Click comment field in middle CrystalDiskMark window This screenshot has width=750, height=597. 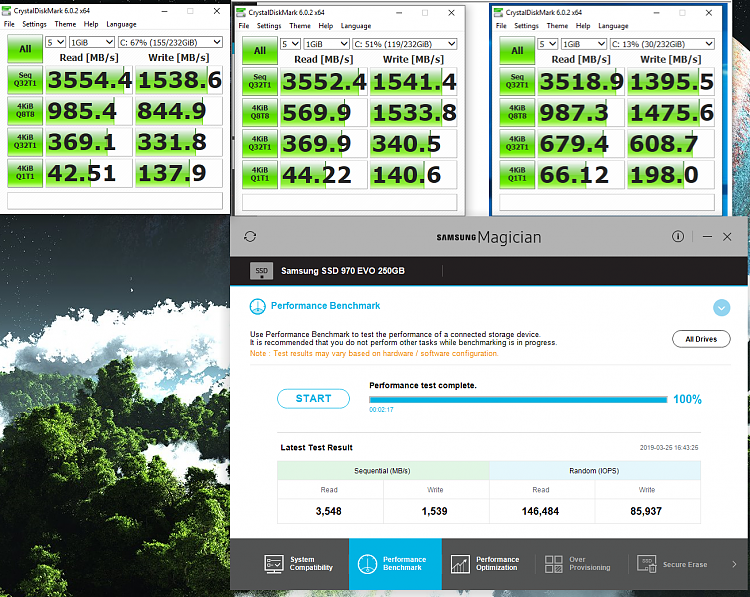(x=350, y=202)
